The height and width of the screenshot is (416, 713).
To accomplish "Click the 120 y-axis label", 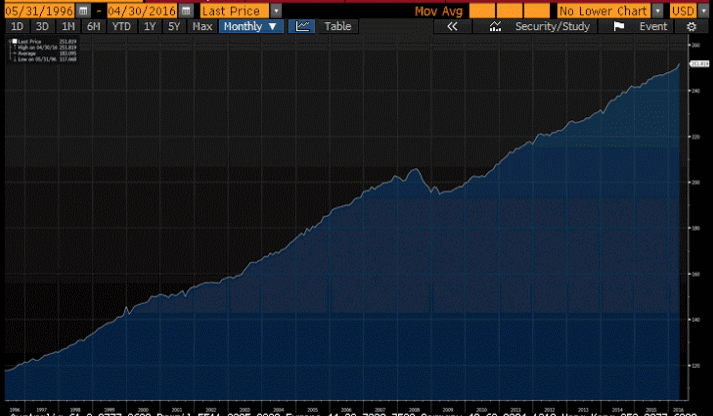I will pos(695,366).
